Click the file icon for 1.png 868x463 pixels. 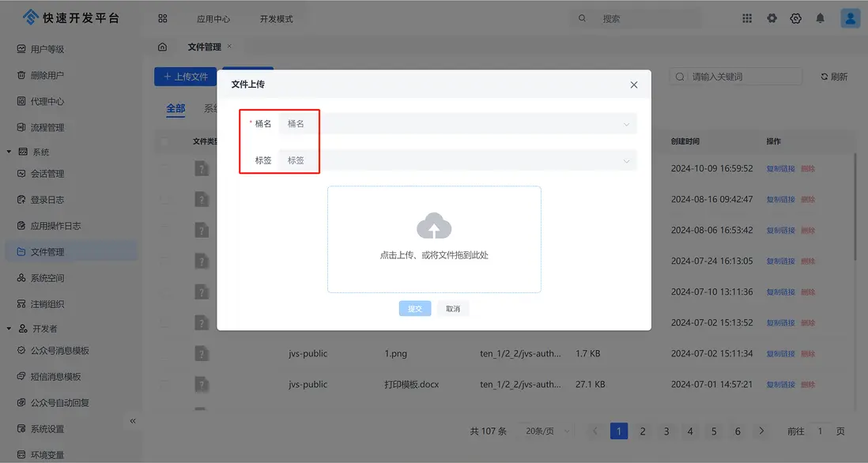coord(202,353)
